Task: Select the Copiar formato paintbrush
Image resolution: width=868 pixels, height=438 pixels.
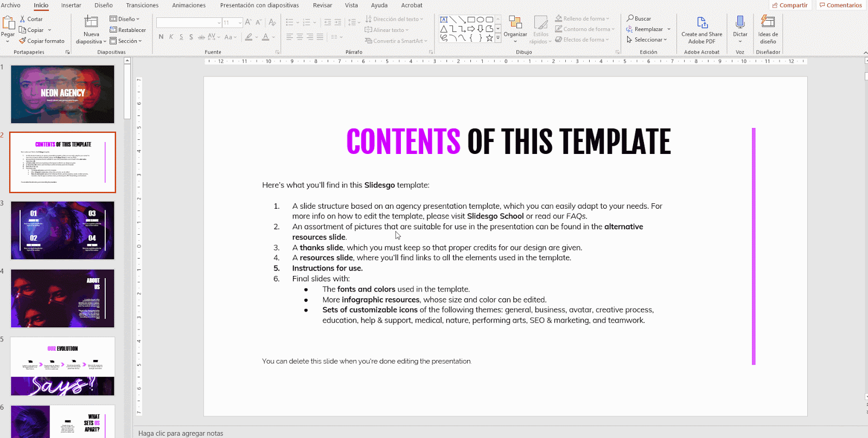Action: pos(22,41)
